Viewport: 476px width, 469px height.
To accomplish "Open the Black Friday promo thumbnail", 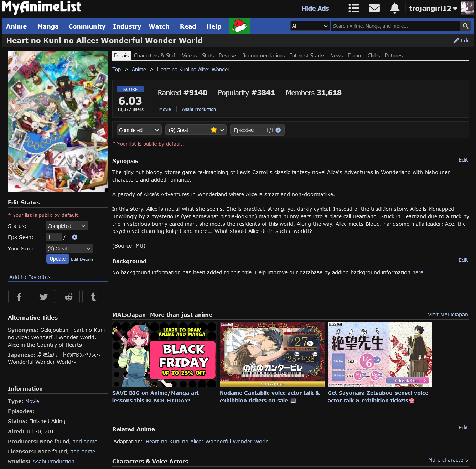I will pos(164,355).
